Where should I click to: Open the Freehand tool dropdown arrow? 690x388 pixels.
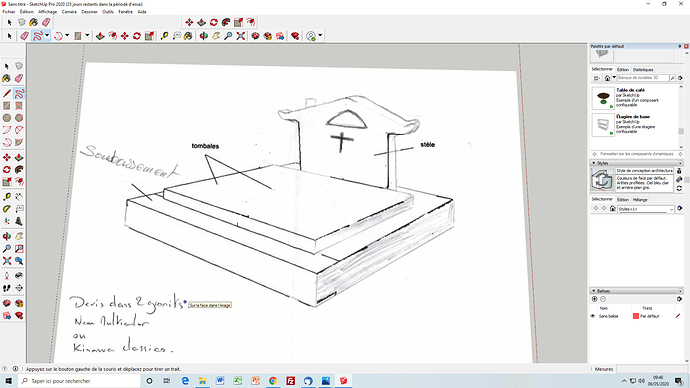tap(47, 36)
